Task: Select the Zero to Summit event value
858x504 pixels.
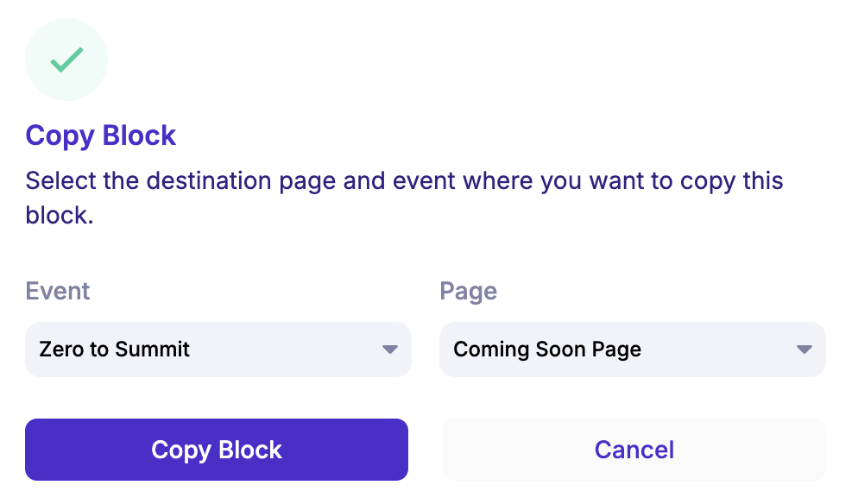Action: [115, 350]
